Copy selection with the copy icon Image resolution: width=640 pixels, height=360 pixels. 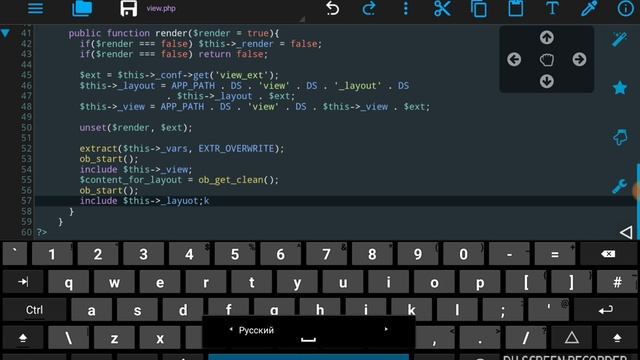coord(479,8)
